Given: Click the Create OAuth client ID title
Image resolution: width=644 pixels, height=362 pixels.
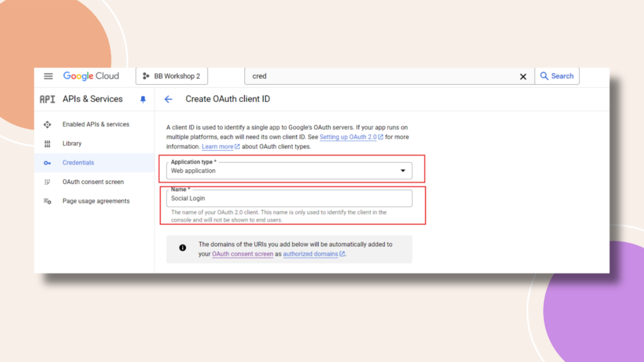Looking at the screenshot, I should point(228,99).
